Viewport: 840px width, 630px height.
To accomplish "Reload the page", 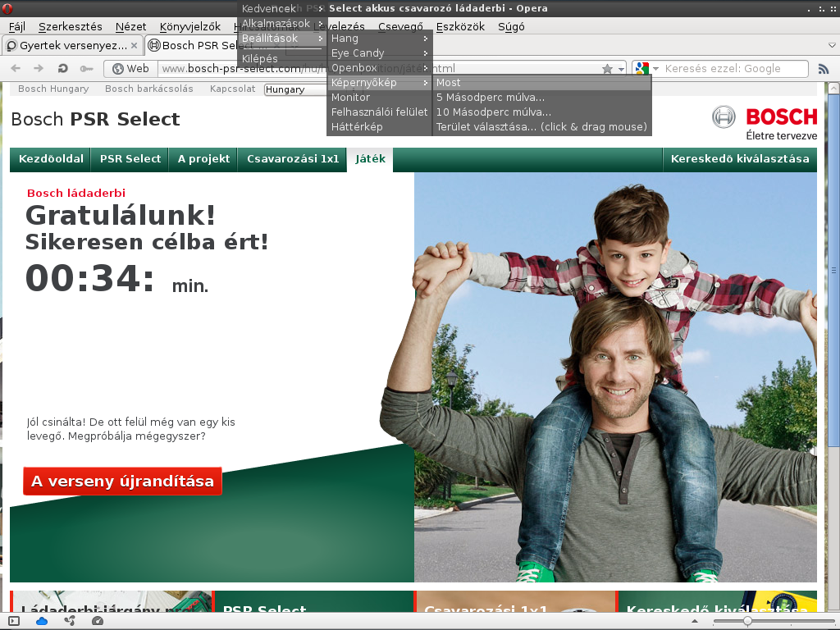I will click(x=62, y=69).
